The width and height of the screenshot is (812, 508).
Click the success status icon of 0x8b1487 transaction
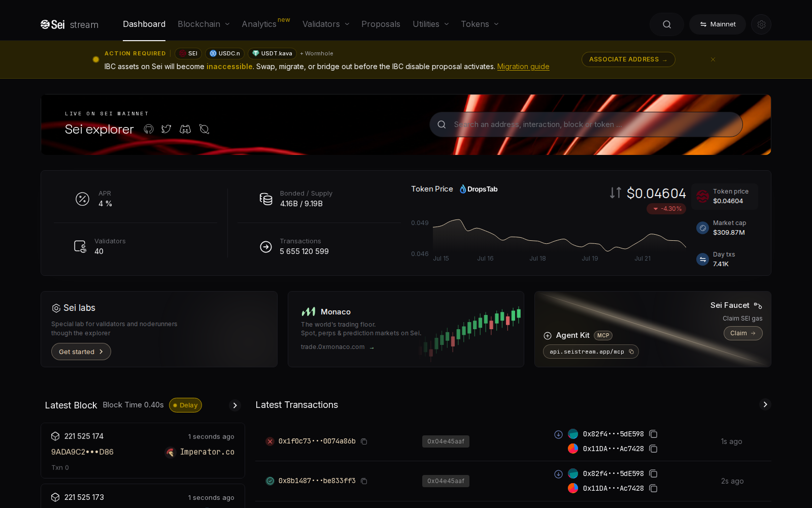270,481
